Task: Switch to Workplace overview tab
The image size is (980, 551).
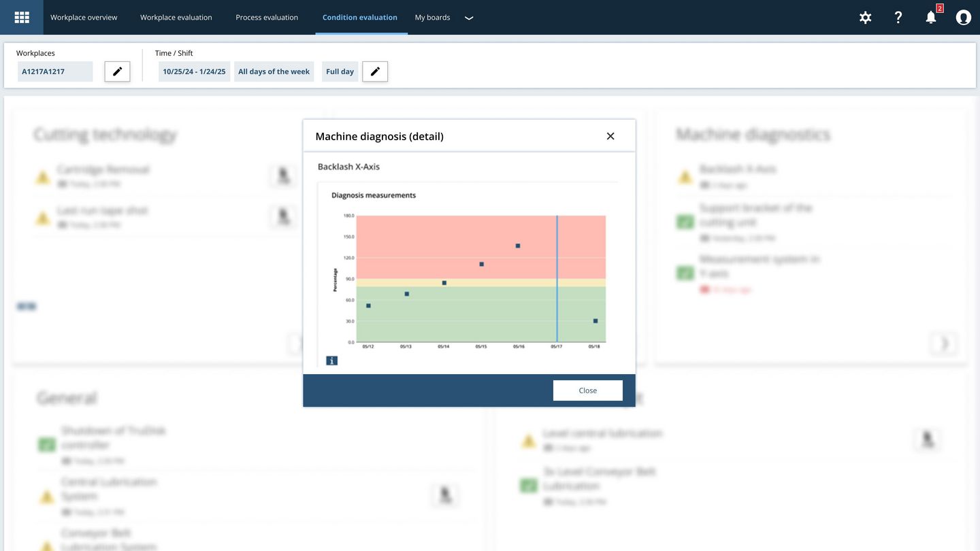Action: coord(84,18)
